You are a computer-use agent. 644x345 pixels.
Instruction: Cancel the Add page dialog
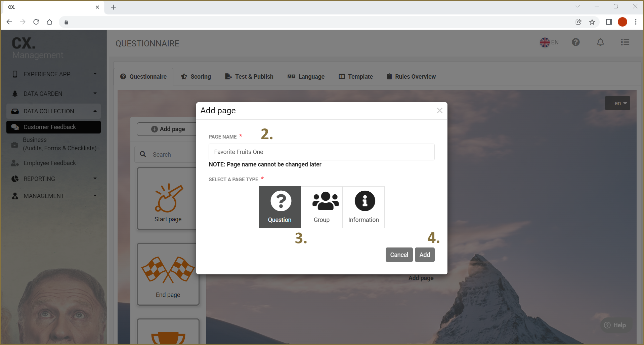399,255
